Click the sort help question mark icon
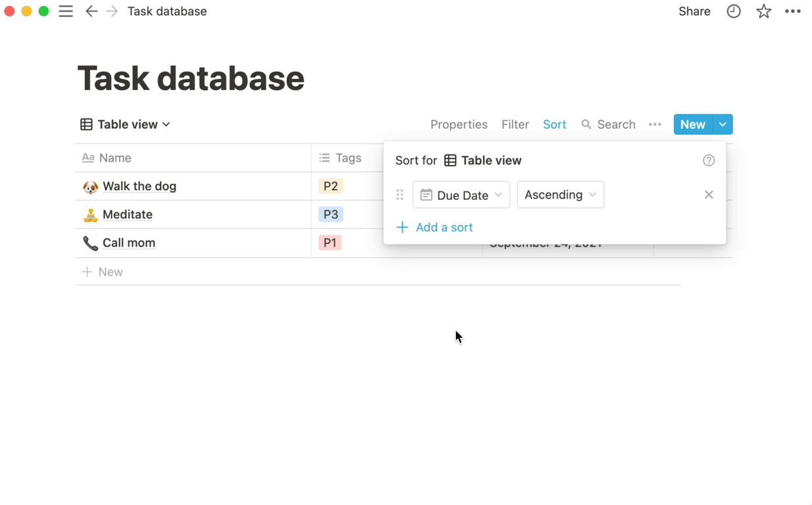The image size is (812, 505). pyautogui.click(x=708, y=160)
